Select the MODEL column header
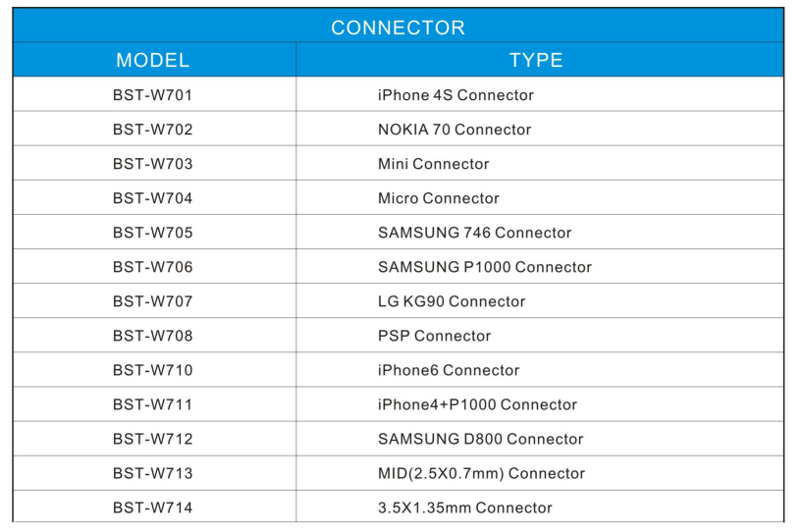 tap(153, 60)
